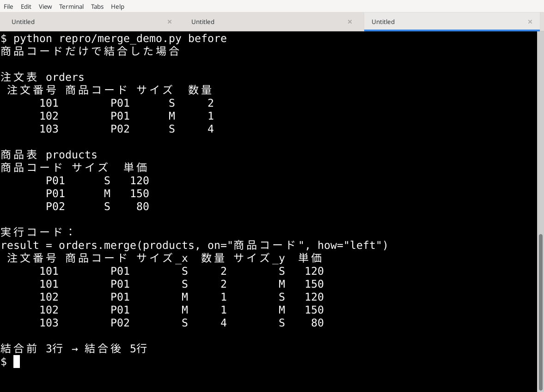
Task: Click the 'result = orders.merge(...)' code line
Action: 194,245
